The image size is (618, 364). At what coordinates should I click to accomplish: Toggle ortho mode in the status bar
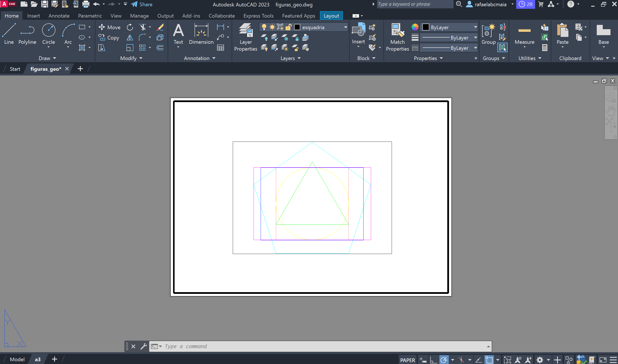(433, 360)
